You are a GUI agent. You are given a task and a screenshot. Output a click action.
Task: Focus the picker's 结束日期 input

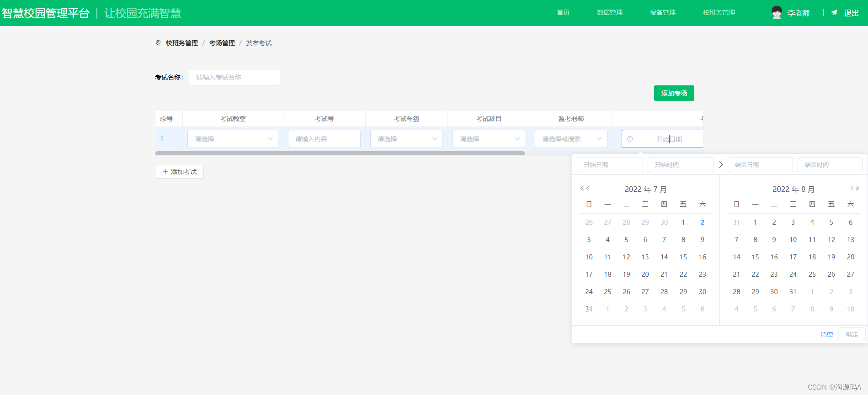tap(760, 165)
